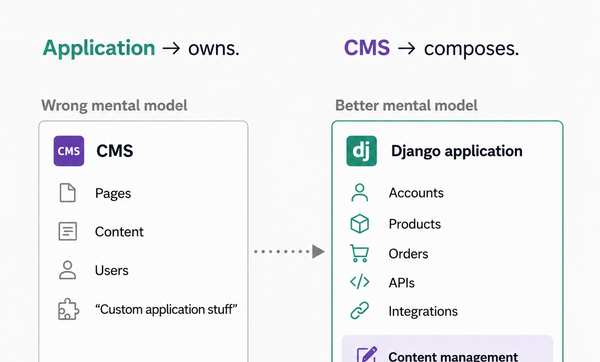Screen dimensions: 600x362
Task: Select the Pages document icon
Action: pos(68,192)
